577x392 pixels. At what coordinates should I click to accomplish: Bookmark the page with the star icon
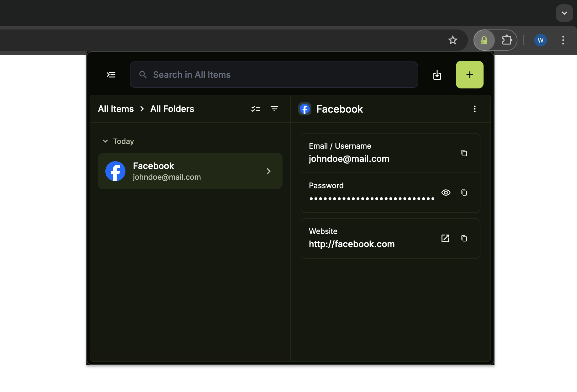453,40
